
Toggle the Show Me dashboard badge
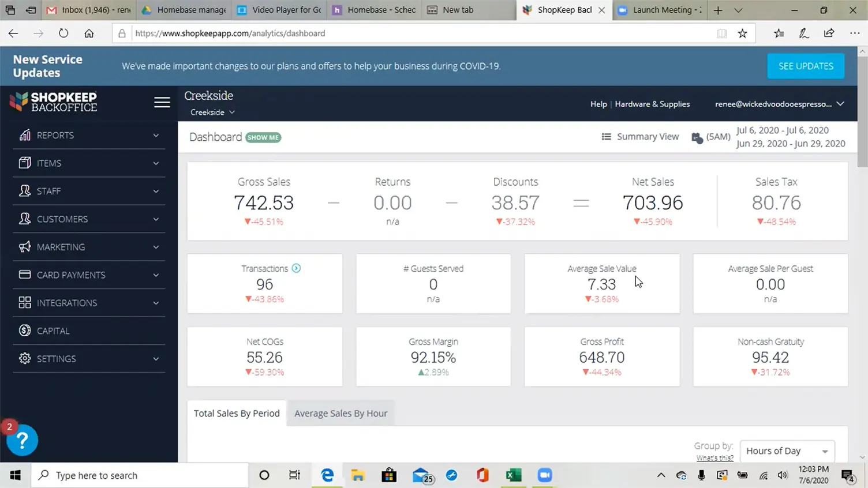point(263,137)
